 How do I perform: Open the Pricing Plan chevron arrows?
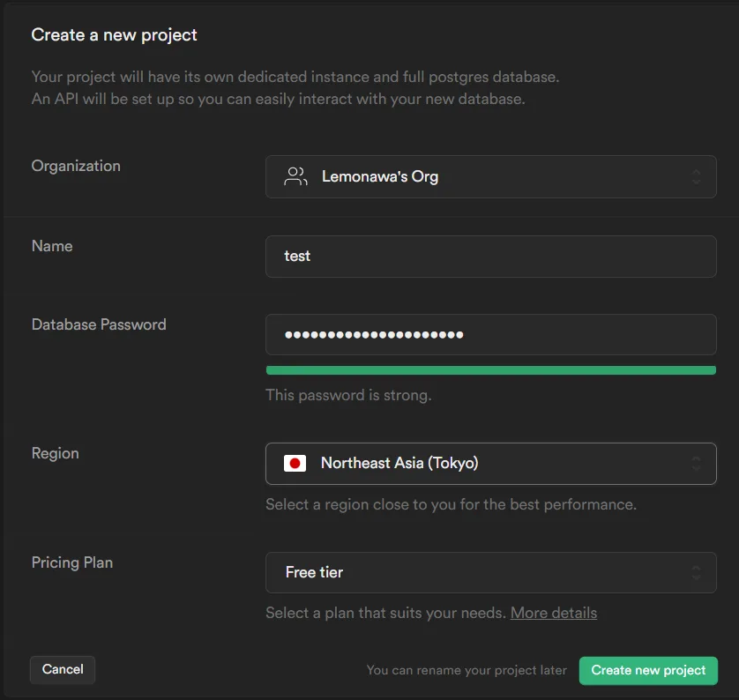[x=696, y=573]
